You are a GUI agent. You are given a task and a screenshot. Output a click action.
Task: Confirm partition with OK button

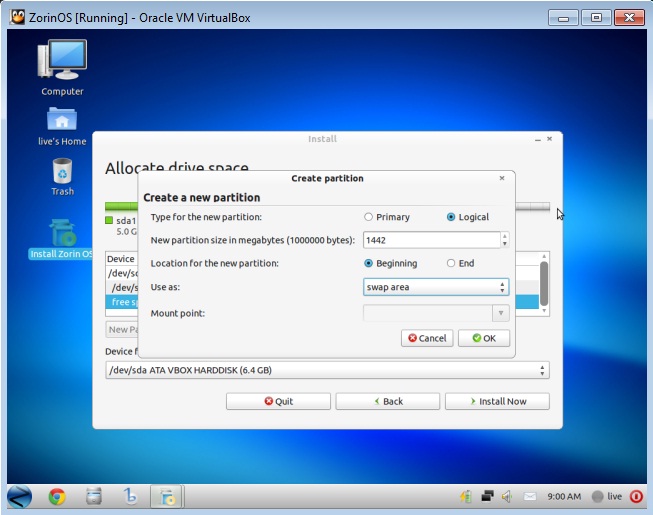484,338
